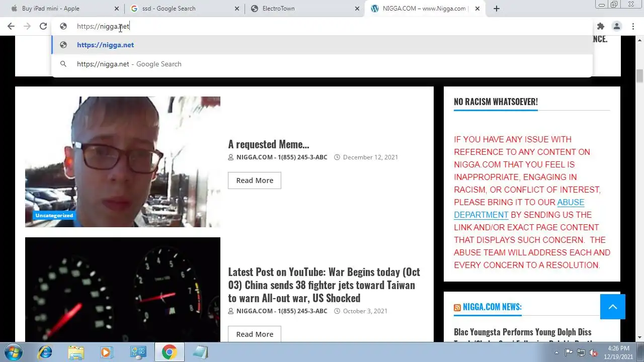Select the Google Search suggestion row
Screen dimensions: 644x362
click(x=322, y=64)
